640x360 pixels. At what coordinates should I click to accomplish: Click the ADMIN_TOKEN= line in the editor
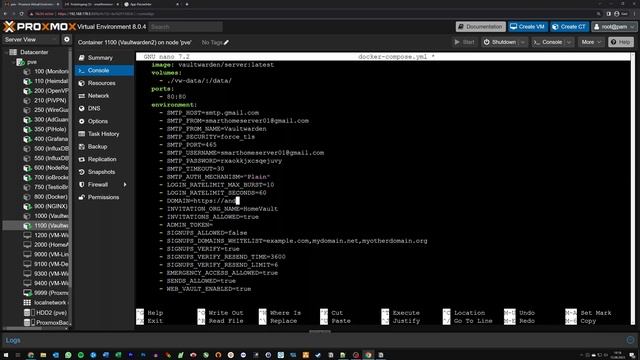tap(189, 225)
